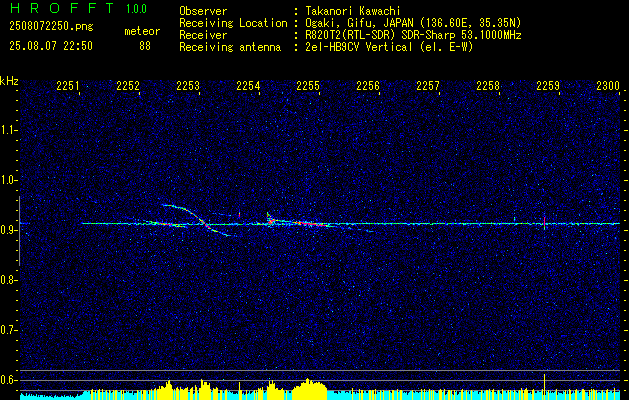629x400 pixels.
Task: Click the meteor label
Action: pos(142,31)
